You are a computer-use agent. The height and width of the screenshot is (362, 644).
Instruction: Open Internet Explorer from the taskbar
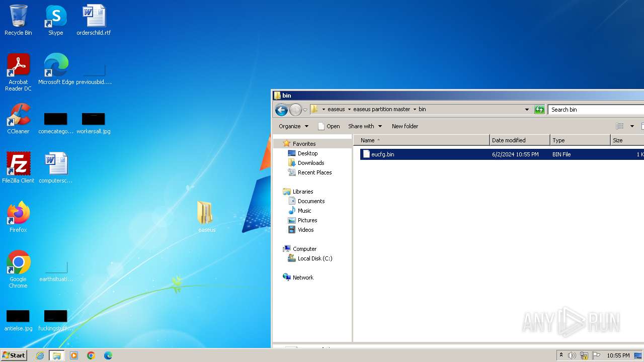tap(40, 355)
